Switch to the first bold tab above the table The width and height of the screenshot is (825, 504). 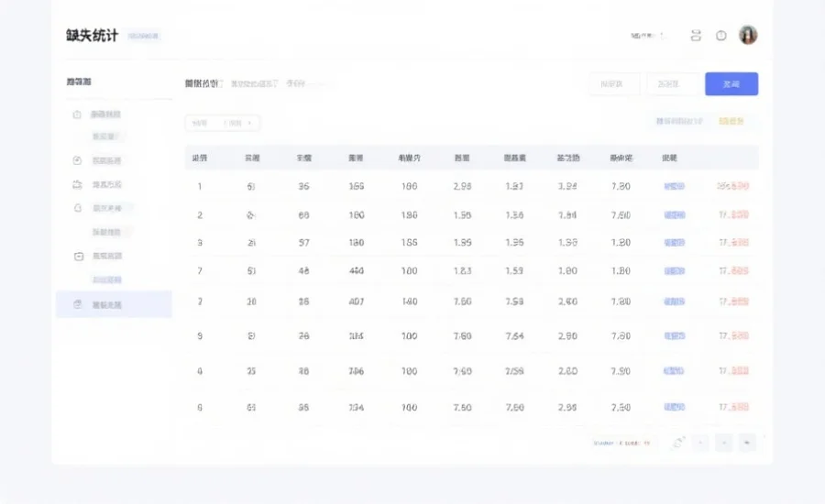pyautogui.click(x=202, y=83)
